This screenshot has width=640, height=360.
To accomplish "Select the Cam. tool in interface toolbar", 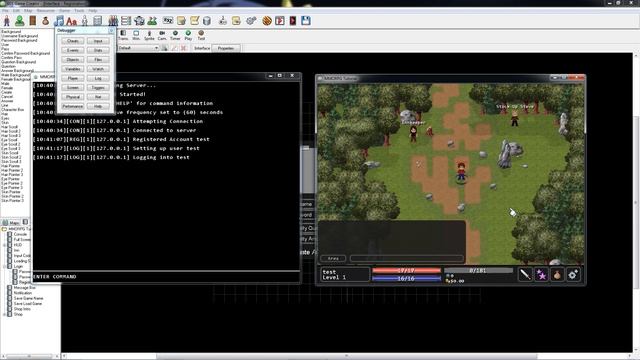I will (x=162, y=35).
